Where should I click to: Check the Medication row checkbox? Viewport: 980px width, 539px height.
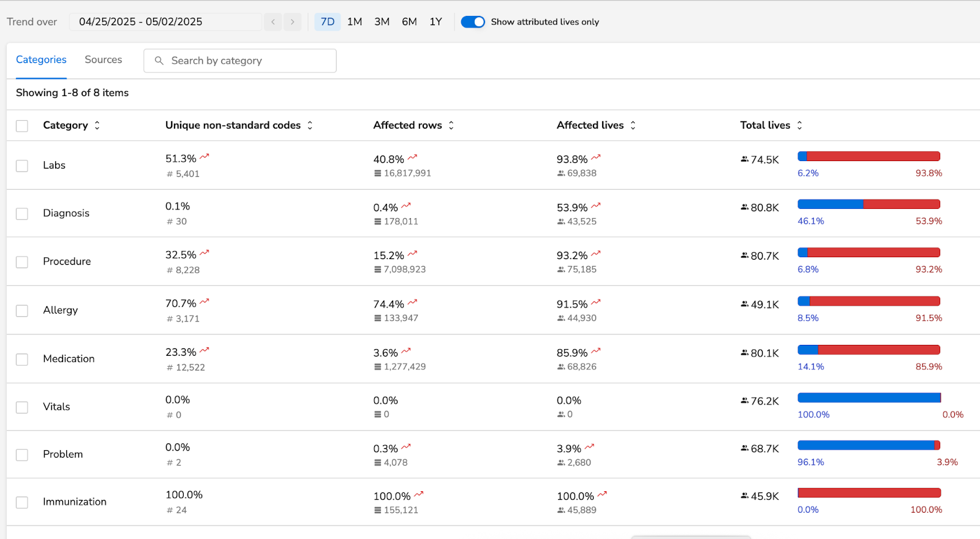pos(22,360)
